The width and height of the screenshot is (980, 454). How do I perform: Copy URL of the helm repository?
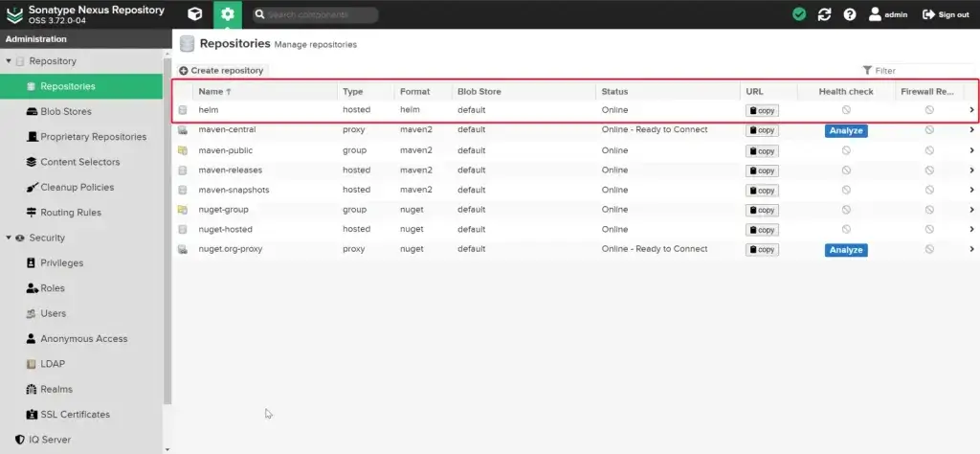coord(762,111)
